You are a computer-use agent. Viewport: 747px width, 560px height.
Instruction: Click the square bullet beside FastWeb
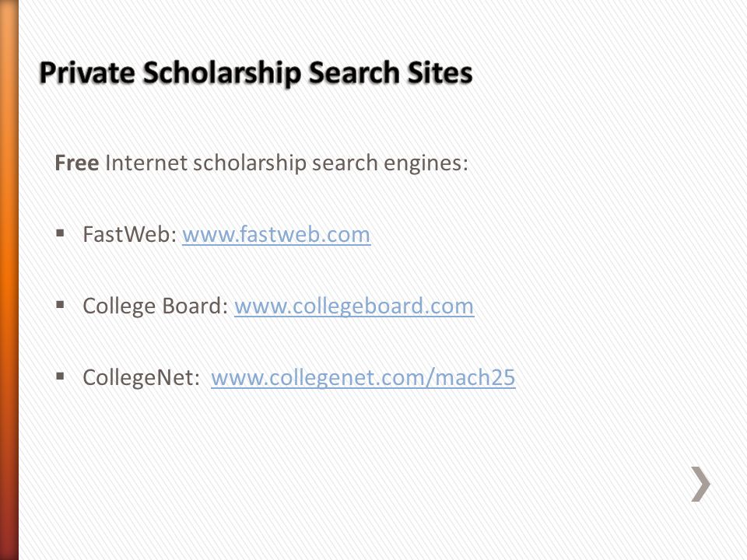(x=60, y=233)
